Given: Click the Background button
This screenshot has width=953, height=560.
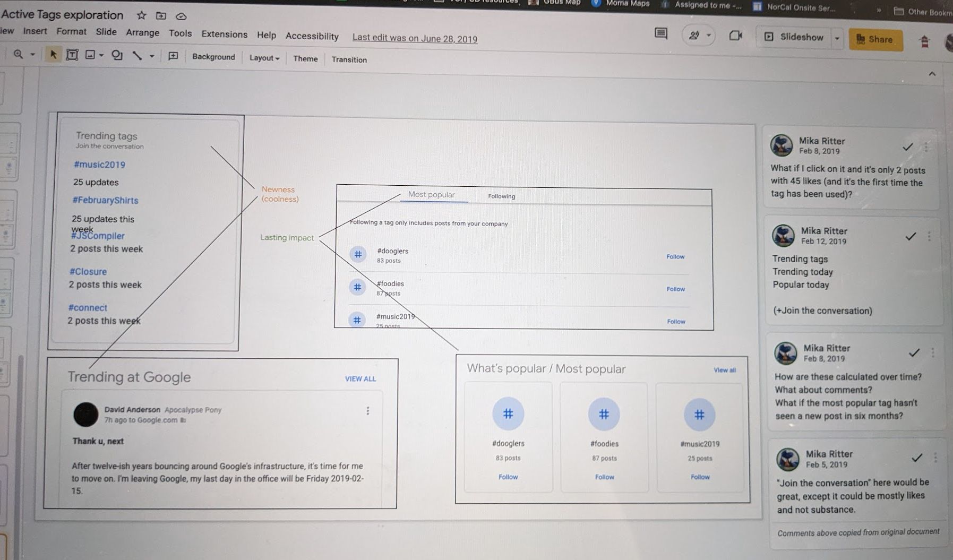Looking at the screenshot, I should [x=213, y=57].
